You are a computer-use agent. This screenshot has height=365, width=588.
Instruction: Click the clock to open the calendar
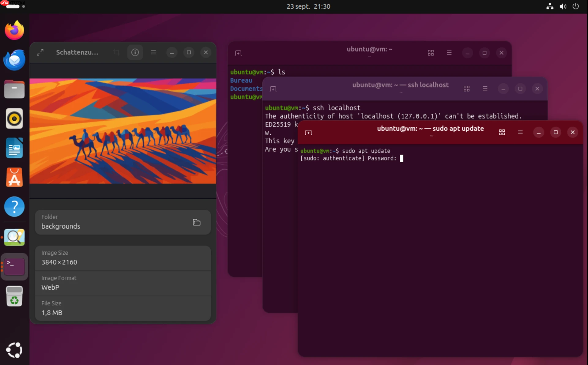pos(308,6)
